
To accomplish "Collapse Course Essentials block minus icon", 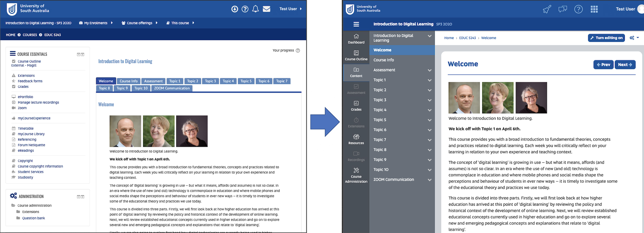I will pos(79,54).
